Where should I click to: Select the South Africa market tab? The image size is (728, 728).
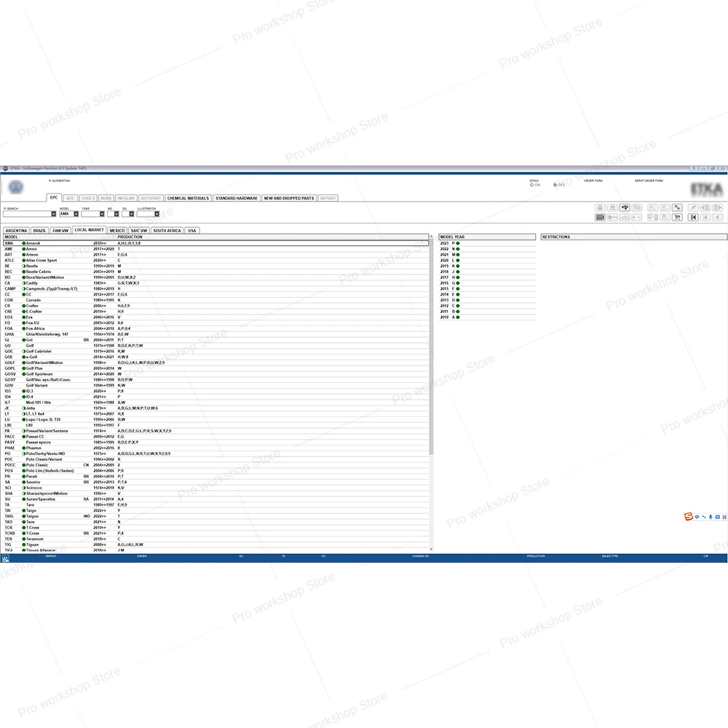[167, 231]
